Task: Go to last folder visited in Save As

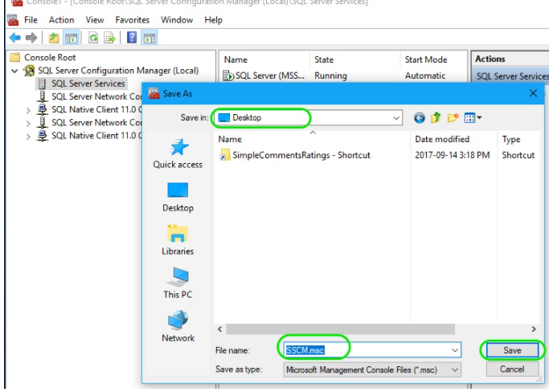Action: pyautogui.click(x=419, y=118)
